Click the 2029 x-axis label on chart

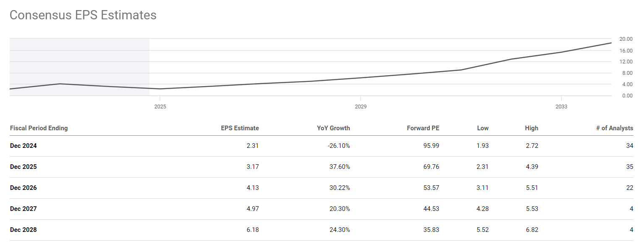tap(361, 107)
